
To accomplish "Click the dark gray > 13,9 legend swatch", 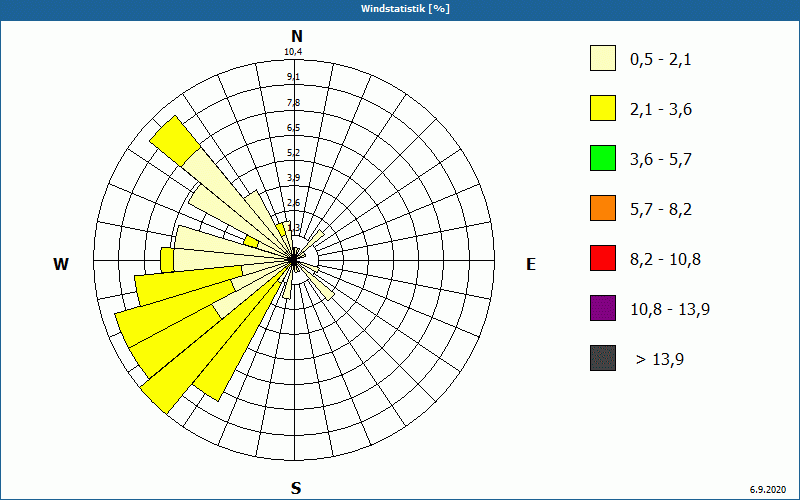I will [603, 358].
